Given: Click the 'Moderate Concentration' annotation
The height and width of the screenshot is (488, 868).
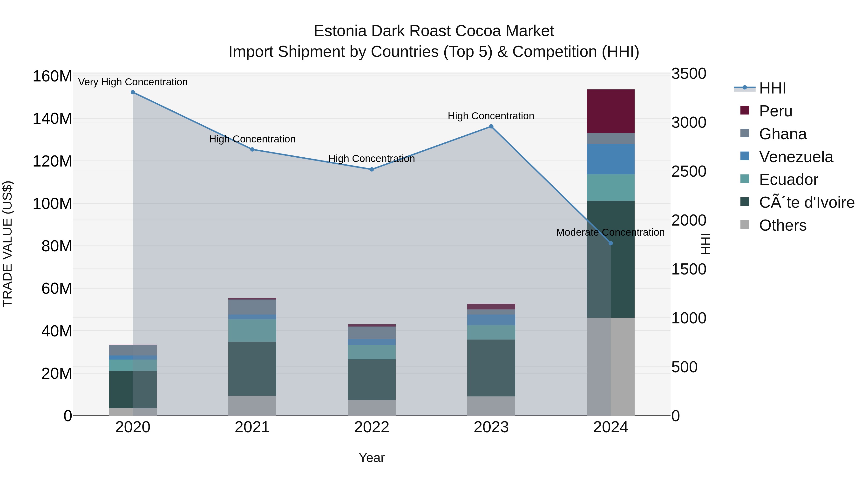Looking at the screenshot, I should coord(610,232).
